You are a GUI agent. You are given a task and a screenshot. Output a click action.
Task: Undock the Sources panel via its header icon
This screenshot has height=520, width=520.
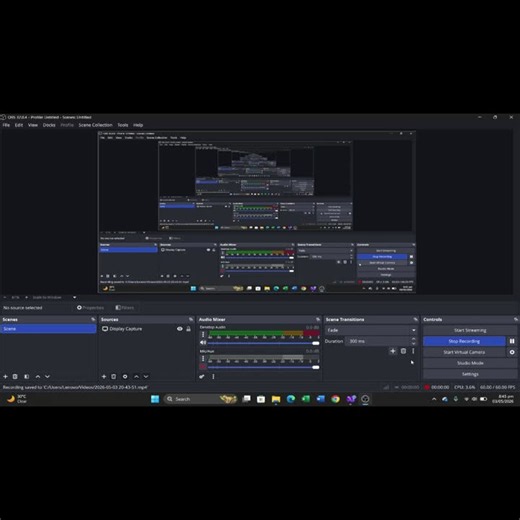[x=191, y=319]
